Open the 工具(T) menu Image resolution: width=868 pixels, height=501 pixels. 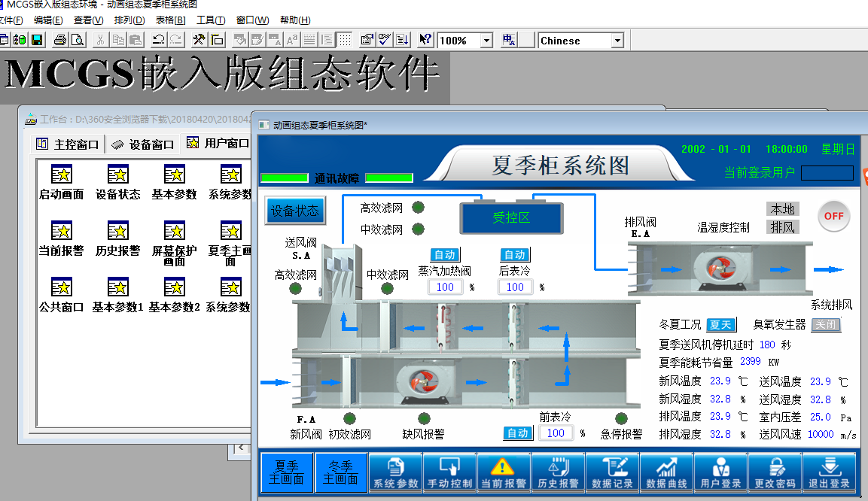coord(210,20)
